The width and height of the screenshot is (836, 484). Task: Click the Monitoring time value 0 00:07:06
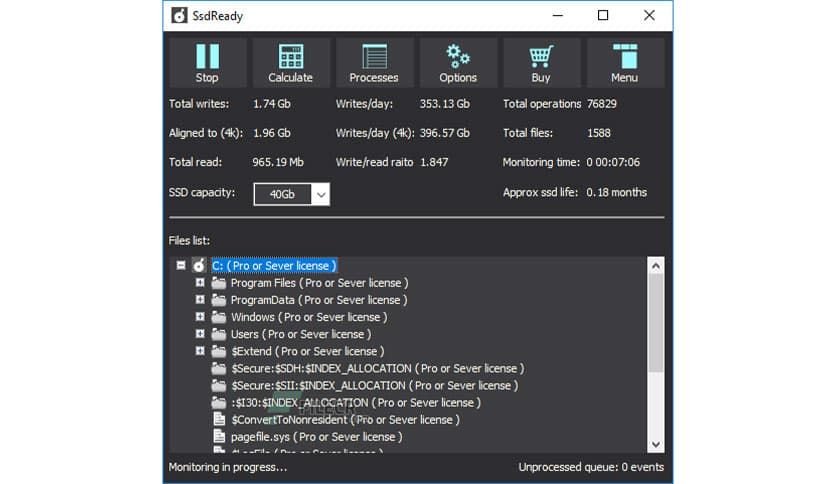pos(613,162)
